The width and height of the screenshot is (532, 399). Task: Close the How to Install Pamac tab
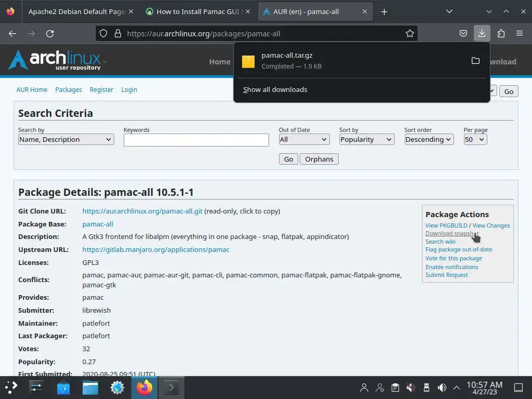click(x=248, y=11)
